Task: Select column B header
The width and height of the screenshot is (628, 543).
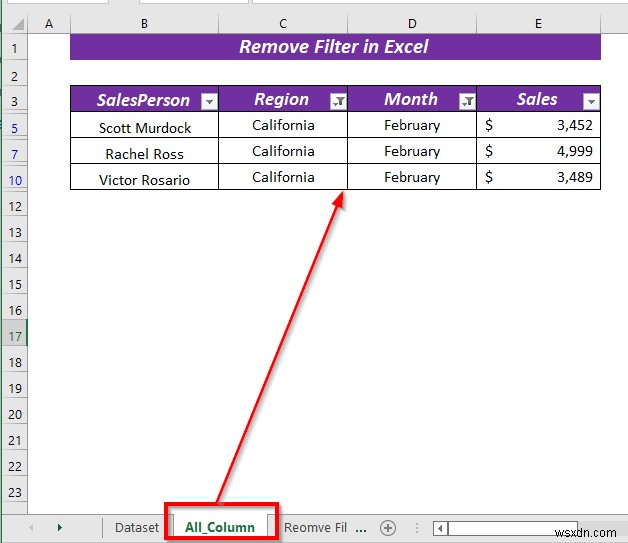Action: (x=144, y=24)
